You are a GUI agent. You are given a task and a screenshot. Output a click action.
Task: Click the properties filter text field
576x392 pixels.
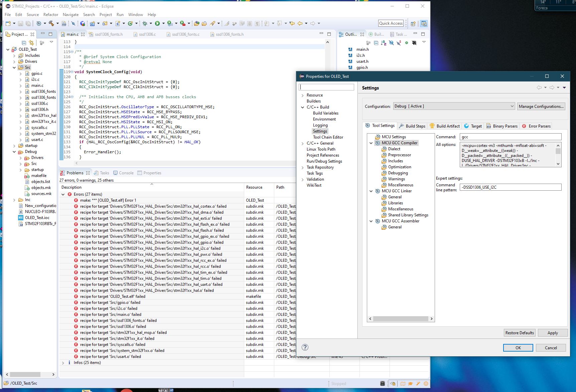pyautogui.click(x=326, y=87)
